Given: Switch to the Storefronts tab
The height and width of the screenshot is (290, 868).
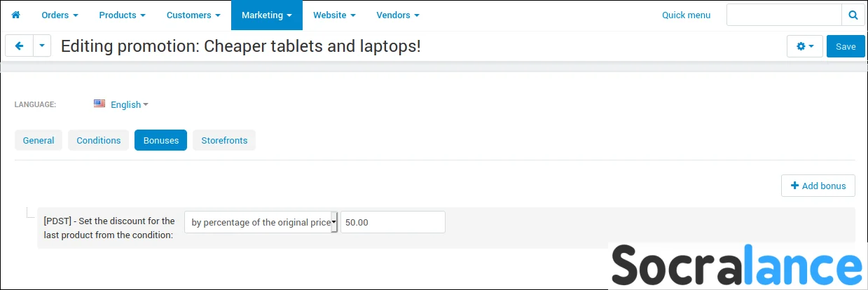Looking at the screenshot, I should [224, 140].
